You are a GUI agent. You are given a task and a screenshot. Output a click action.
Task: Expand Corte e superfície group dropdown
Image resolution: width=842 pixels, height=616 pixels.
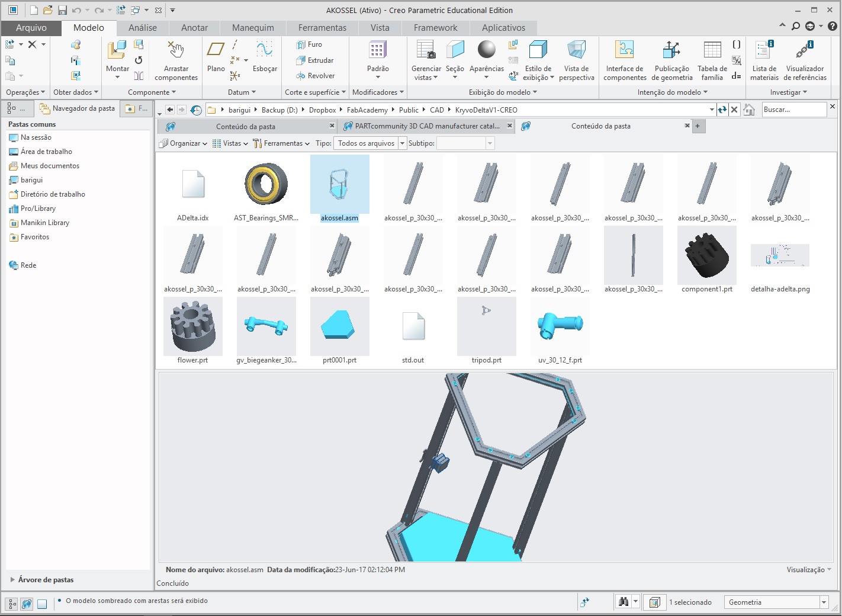tap(315, 92)
